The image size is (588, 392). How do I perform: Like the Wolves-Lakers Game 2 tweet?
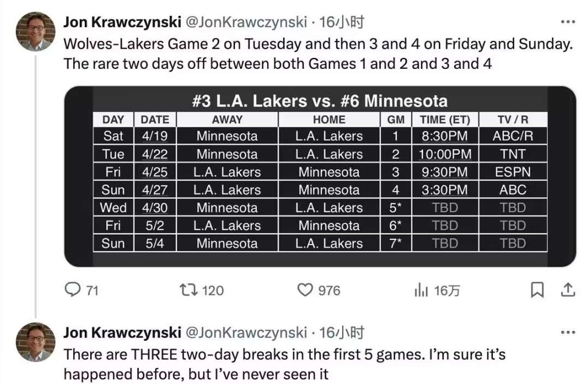304,290
